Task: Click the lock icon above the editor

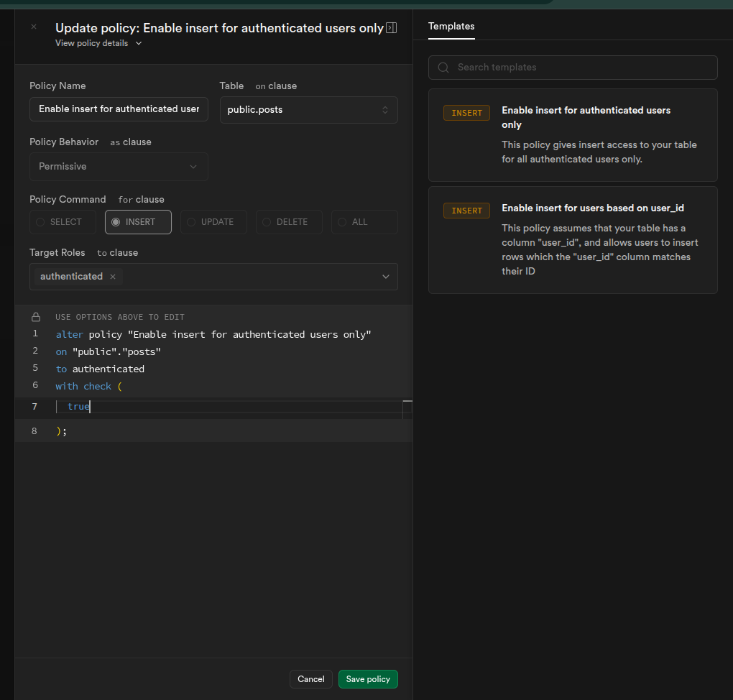Action: 36,317
